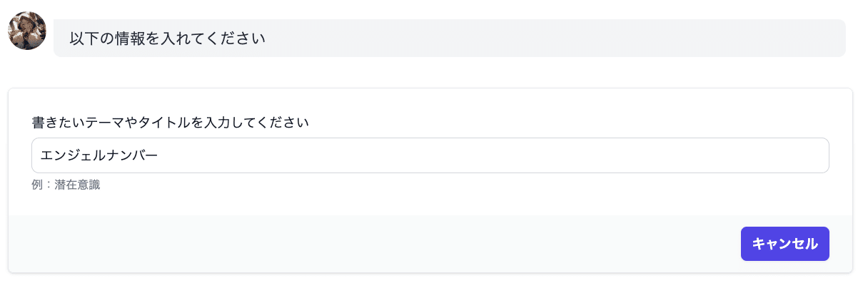
Task: Select the 以下の情報を入れてください message bubble
Action: point(450,38)
